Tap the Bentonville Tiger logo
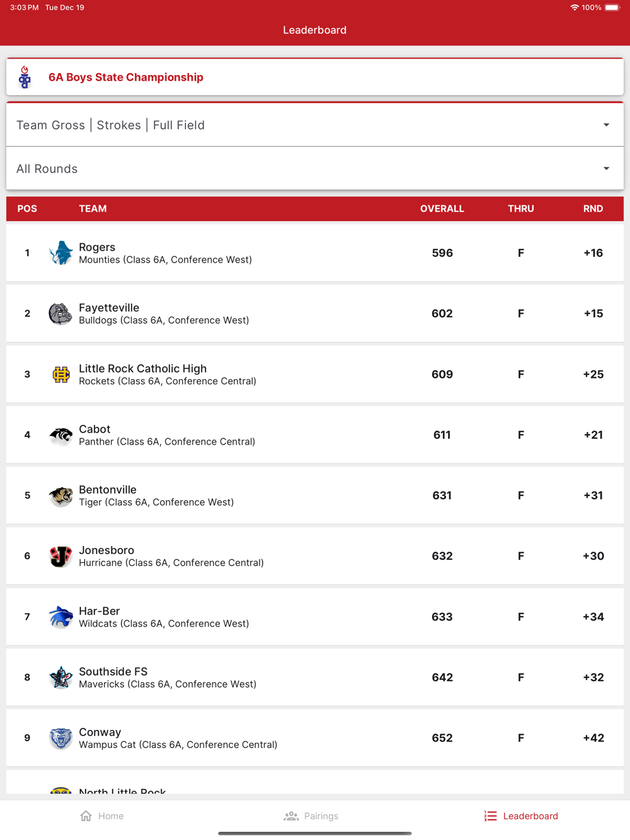 [x=60, y=496]
